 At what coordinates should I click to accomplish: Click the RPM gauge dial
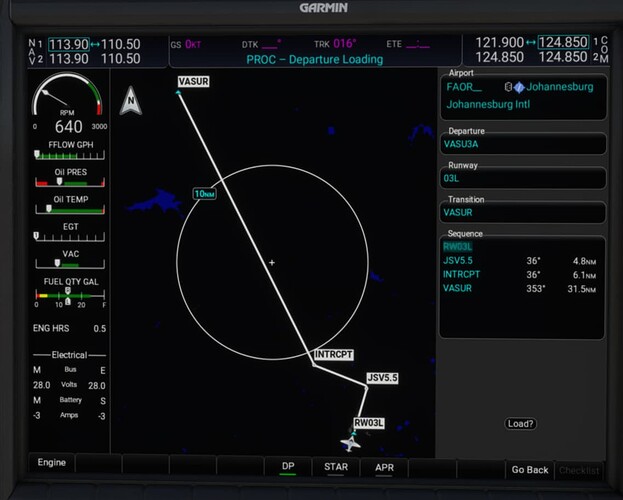point(67,93)
